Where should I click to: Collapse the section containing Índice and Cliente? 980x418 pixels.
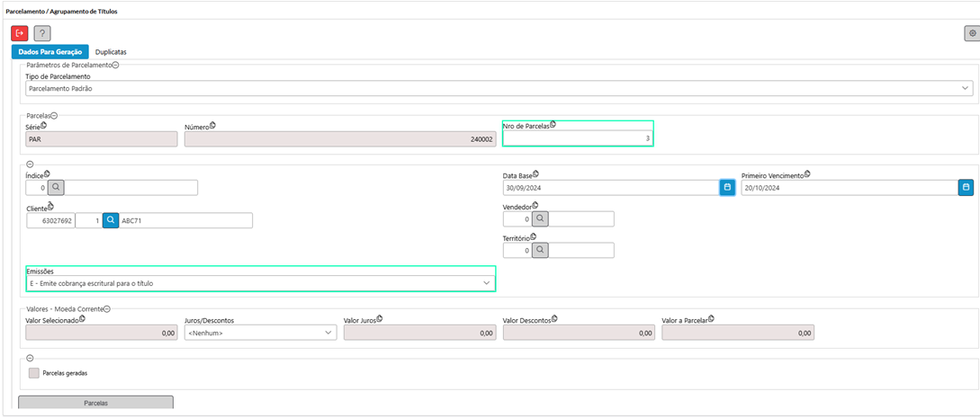[30, 165]
